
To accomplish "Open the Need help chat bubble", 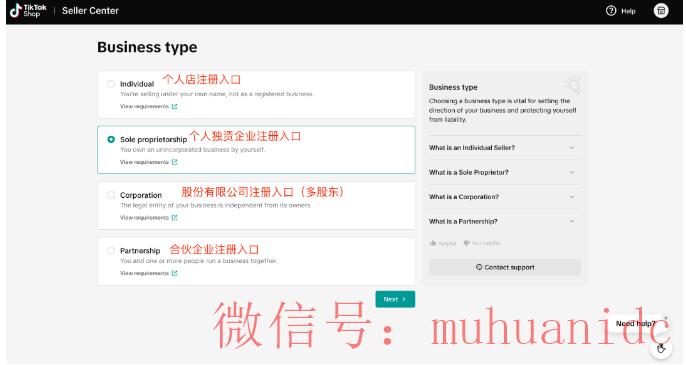I will pyautogui.click(x=636, y=323).
